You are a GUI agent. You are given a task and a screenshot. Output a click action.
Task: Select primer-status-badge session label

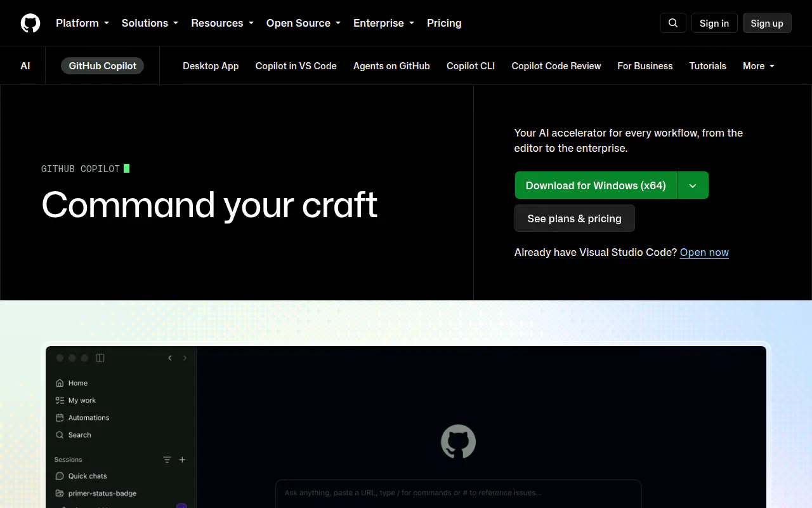coord(102,493)
